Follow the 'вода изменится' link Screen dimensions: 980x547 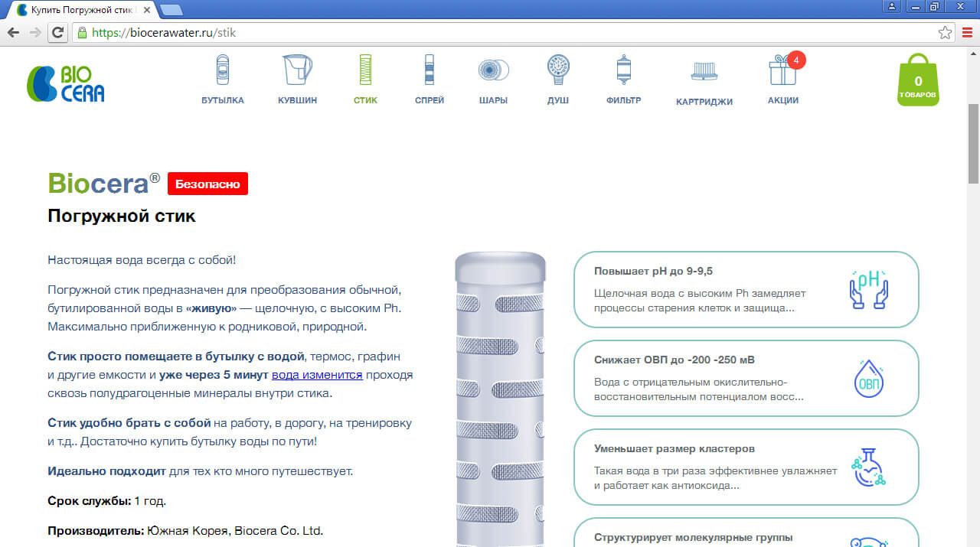(x=317, y=375)
